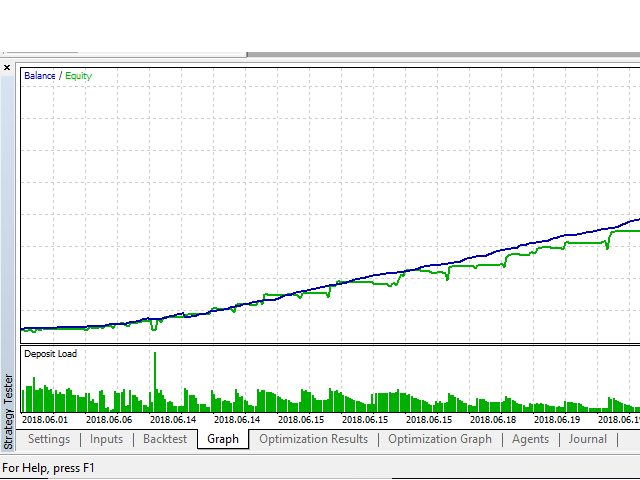640x480 pixels.
Task: Click the 2018.06.18 date label
Action: (x=493, y=420)
